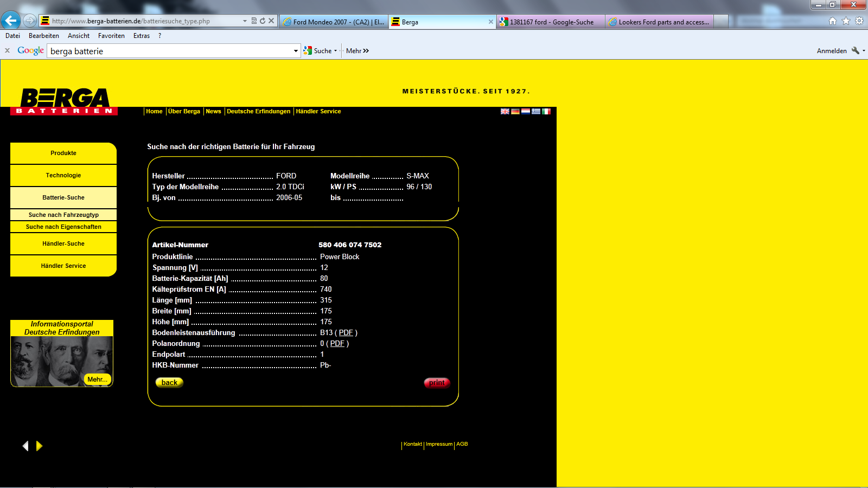Switch site language via the UK flag
The height and width of the screenshot is (488, 868).
(505, 112)
